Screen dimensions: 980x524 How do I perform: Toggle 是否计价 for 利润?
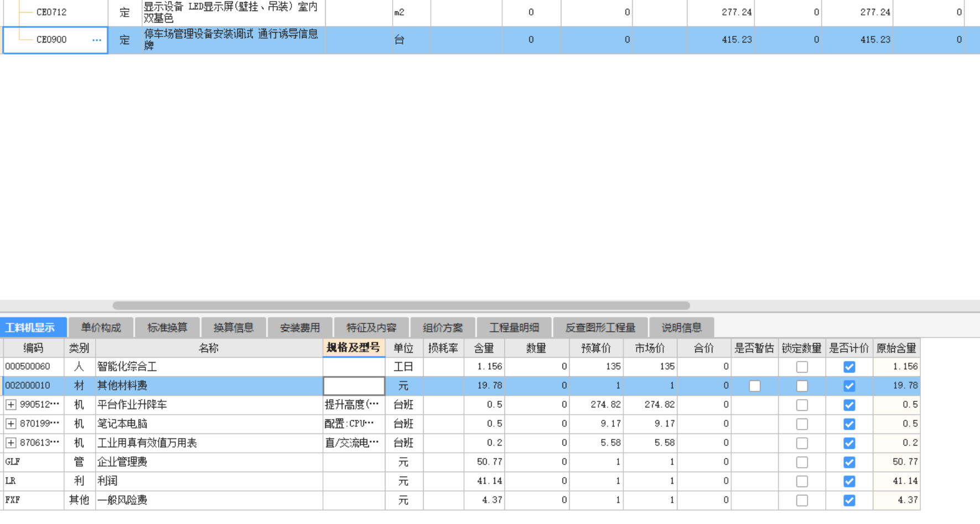point(849,481)
